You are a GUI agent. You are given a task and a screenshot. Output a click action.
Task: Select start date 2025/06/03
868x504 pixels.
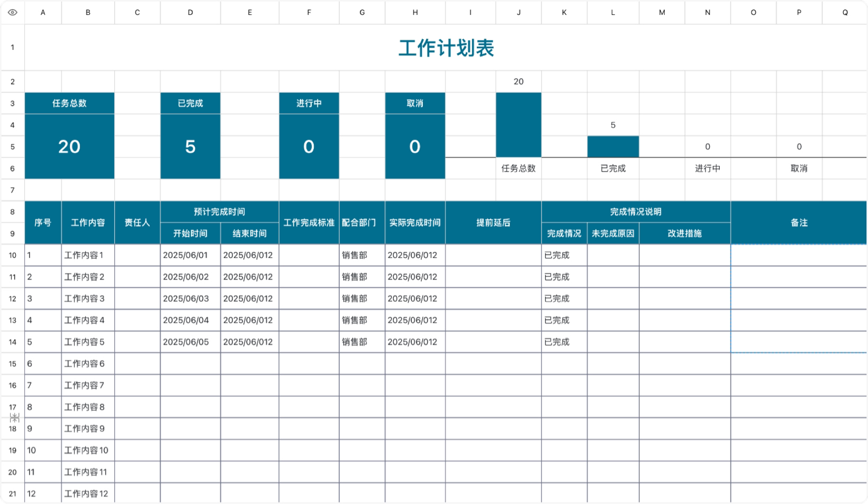pyautogui.click(x=191, y=299)
